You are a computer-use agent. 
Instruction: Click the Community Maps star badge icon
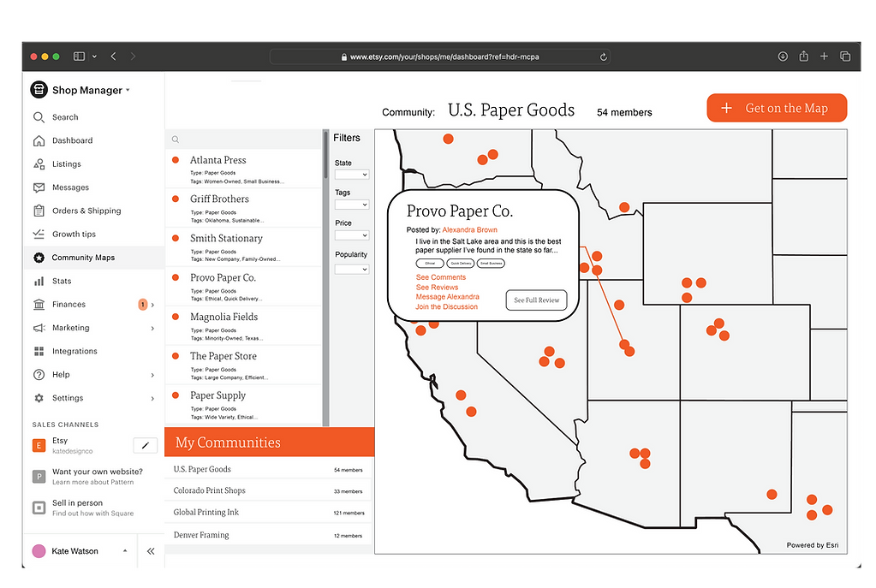tap(39, 258)
